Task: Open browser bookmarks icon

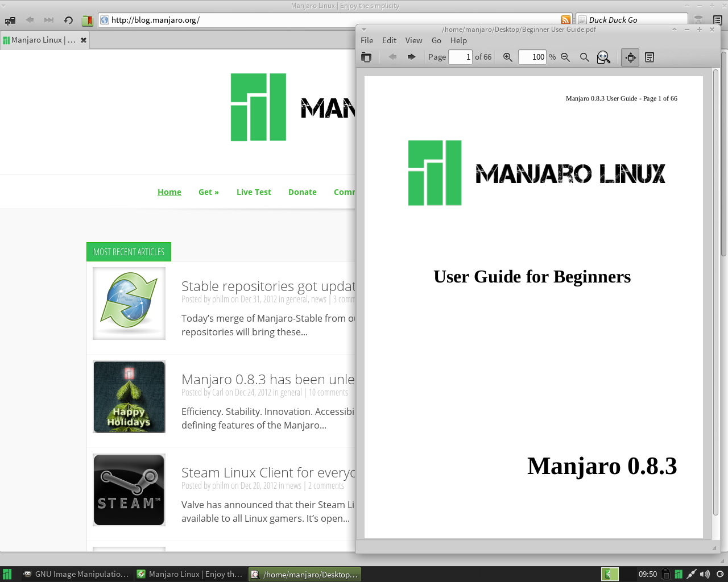Action: (87, 20)
